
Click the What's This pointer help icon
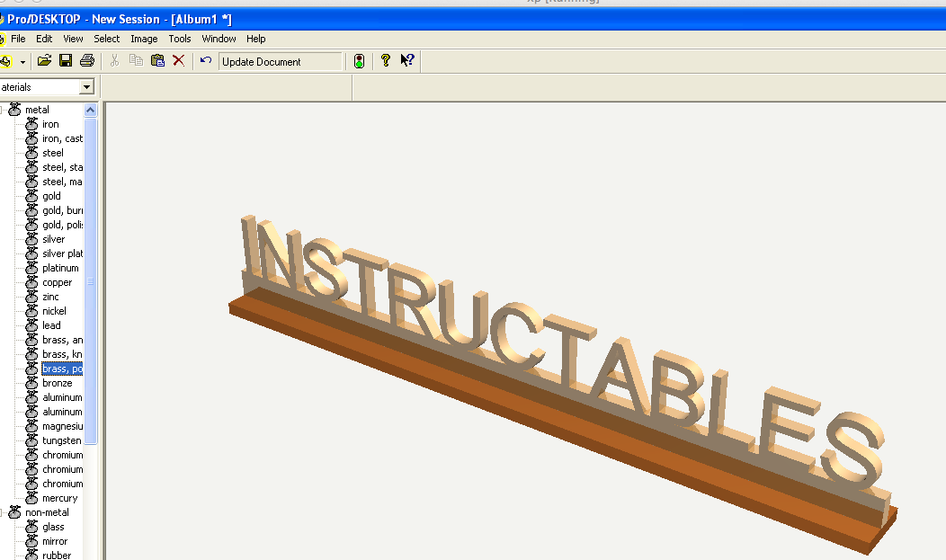click(x=407, y=60)
